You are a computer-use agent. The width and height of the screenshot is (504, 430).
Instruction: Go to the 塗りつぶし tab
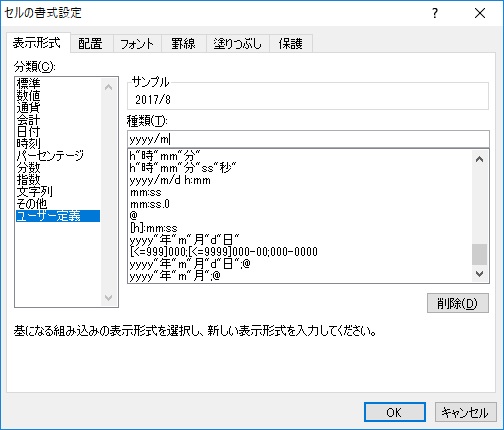(238, 43)
